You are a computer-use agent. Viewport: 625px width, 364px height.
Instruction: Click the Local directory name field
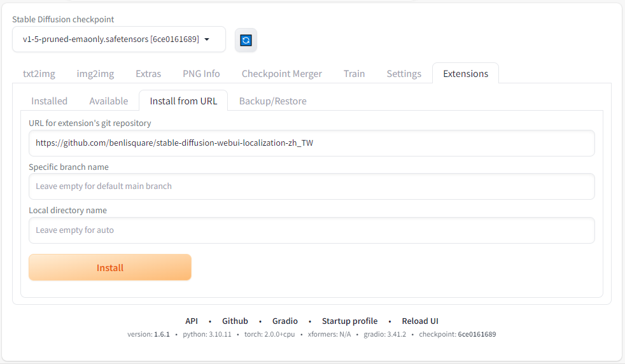pos(311,230)
